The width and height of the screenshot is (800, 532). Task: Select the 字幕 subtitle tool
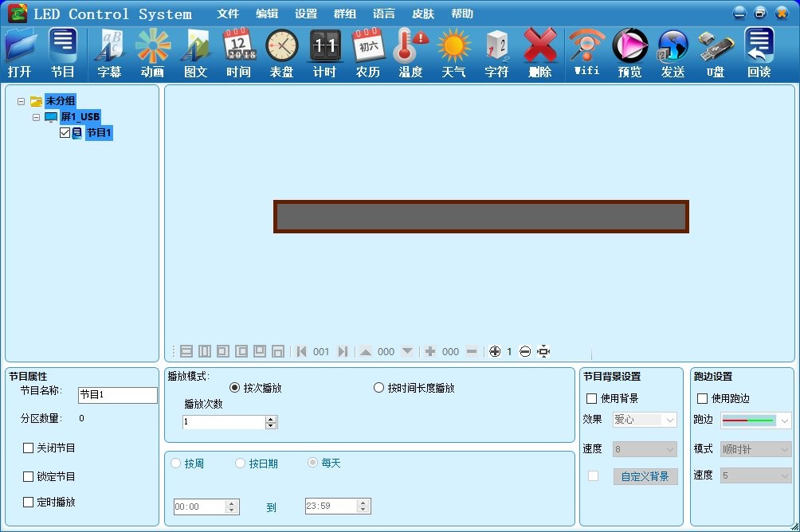[109, 52]
